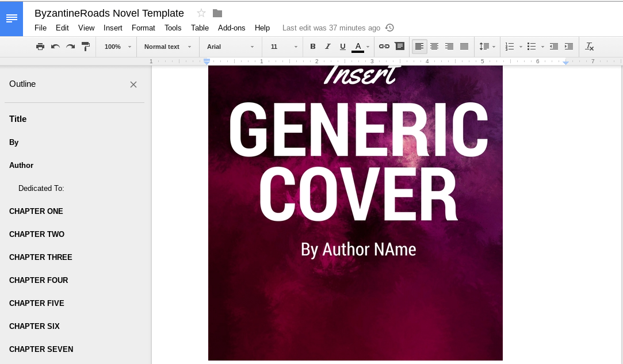Click the Undo icon

pos(55,47)
